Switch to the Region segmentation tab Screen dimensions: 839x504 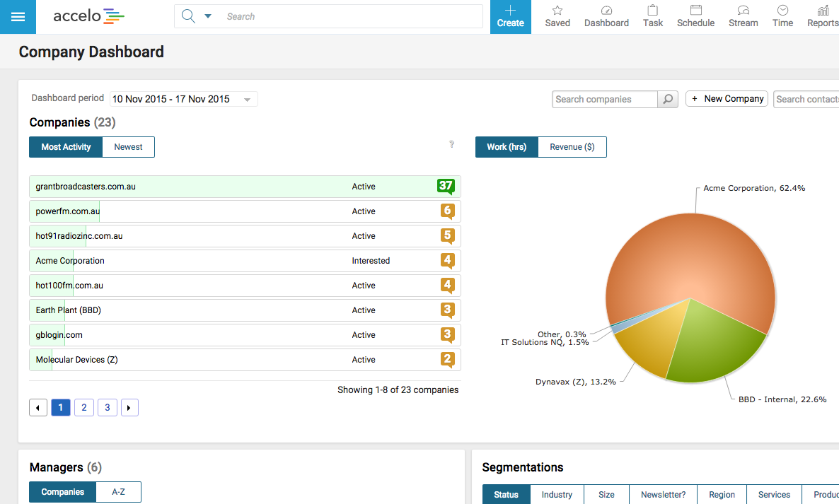coord(722,494)
